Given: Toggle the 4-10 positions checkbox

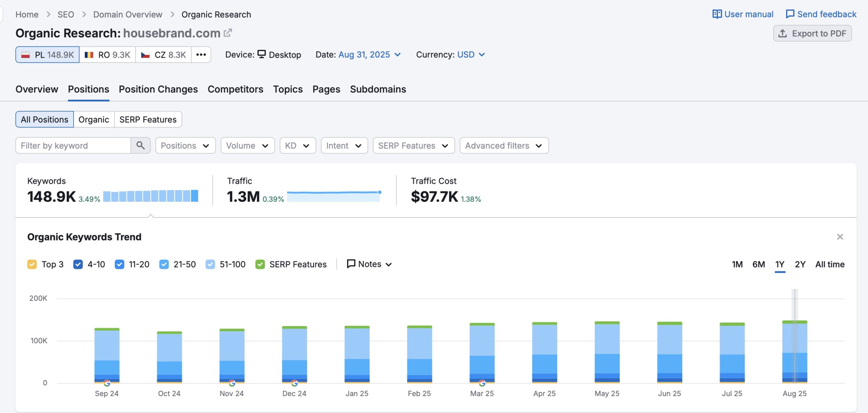Looking at the screenshot, I should pyautogui.click(x=78, y=264).
